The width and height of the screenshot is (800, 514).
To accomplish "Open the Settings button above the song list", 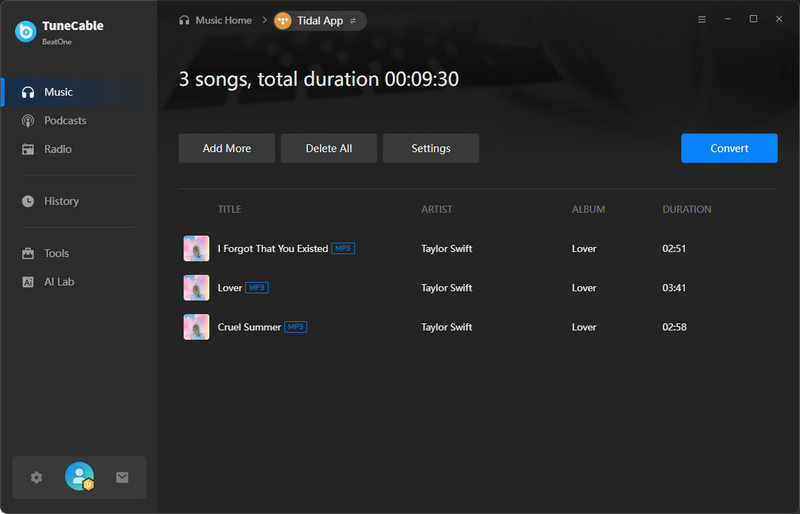I will 431,149.
